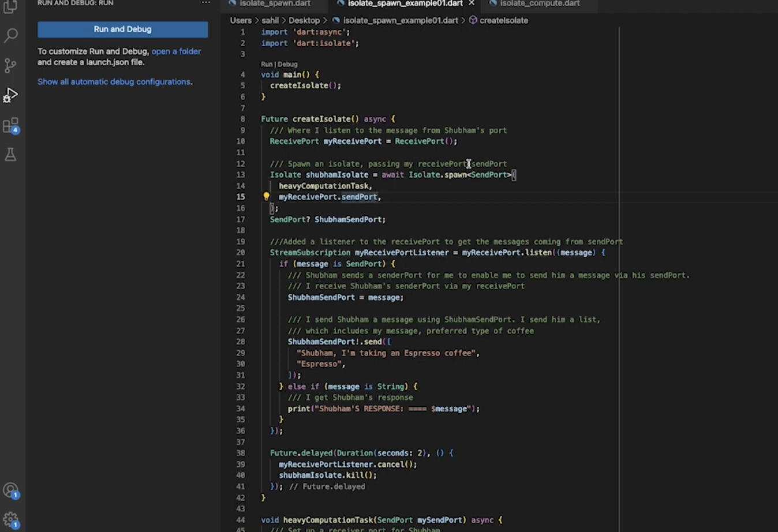Open the Search view icon
The height and width of the screenshot is (532, 778).
click(x=10, y=36)
